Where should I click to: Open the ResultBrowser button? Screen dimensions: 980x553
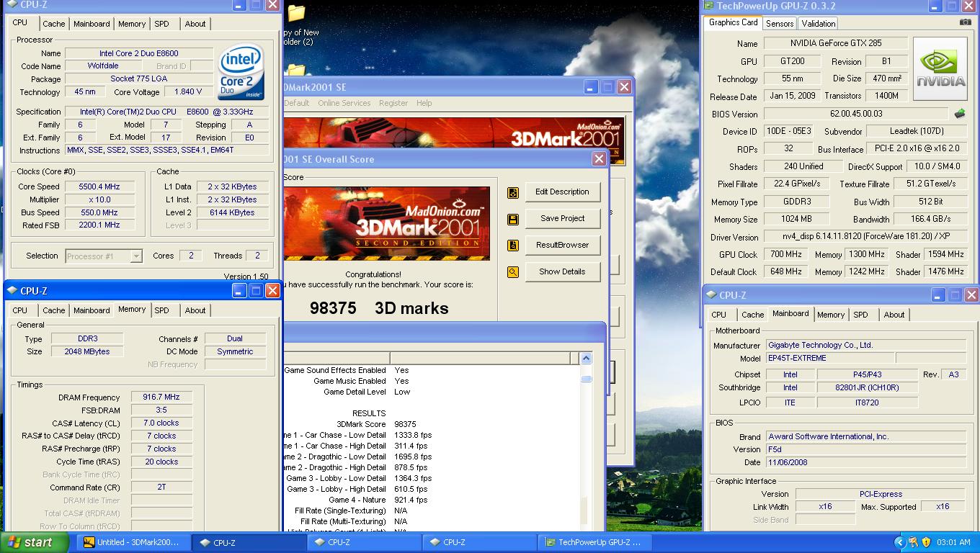[562, 246]
